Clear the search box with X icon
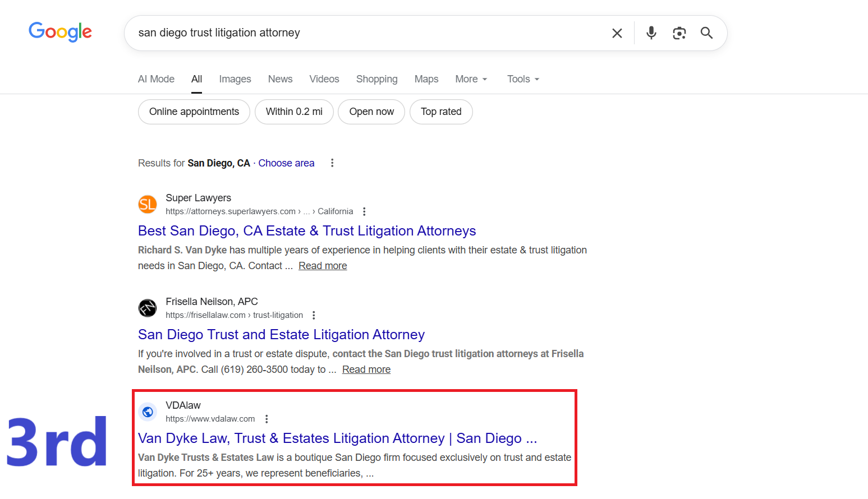Screen dimensions: 868x499 click(617, 33)
